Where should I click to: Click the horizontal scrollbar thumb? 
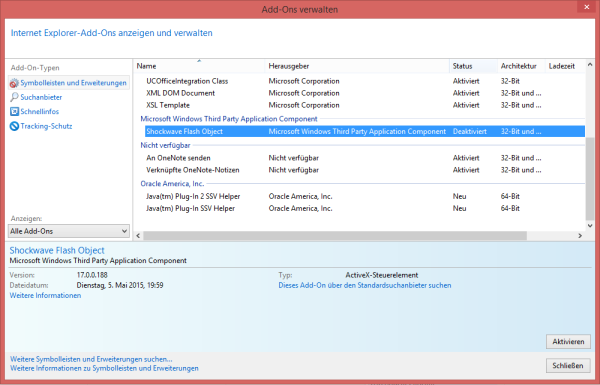click(x=335, y=236)
